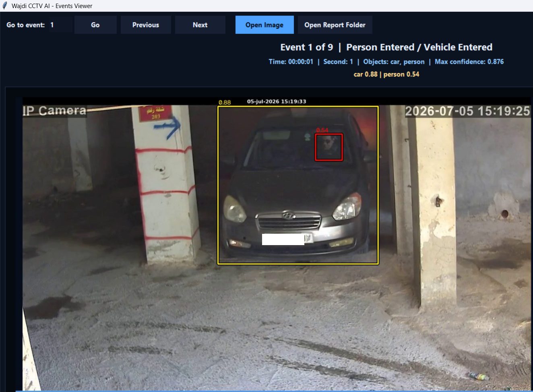Click the feather app icon in title bar
The height and width of the screenshot is (392, 533).
click(5, 6)
